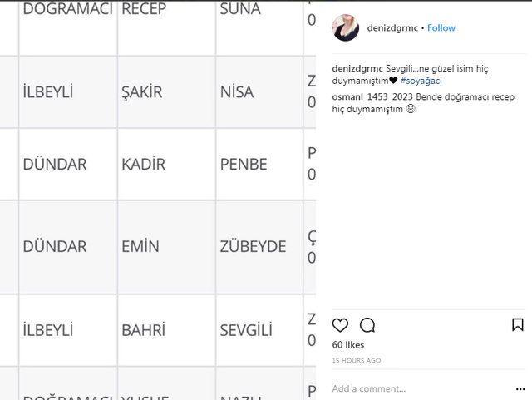The image size is (532, 400).
Task: Save post with the bookmark icon
Action: pyautogui.click(x=517, y=325)
